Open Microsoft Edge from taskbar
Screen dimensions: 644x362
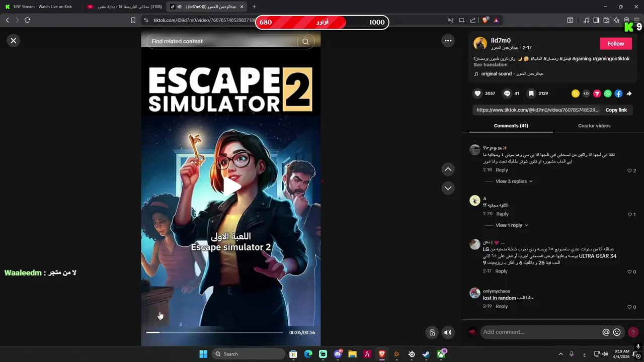click(308, 354)
